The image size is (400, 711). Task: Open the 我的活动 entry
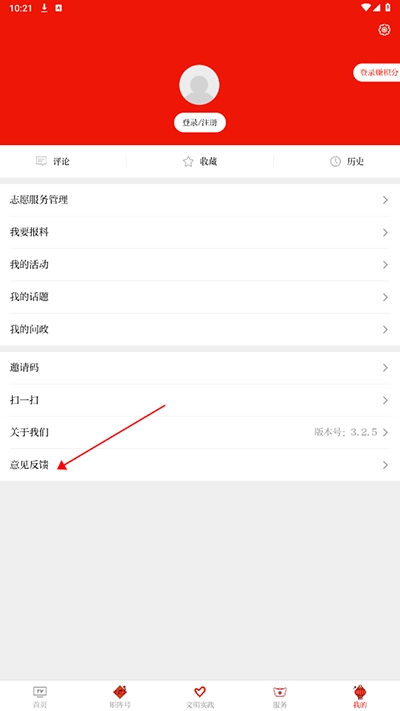[200, 265]
